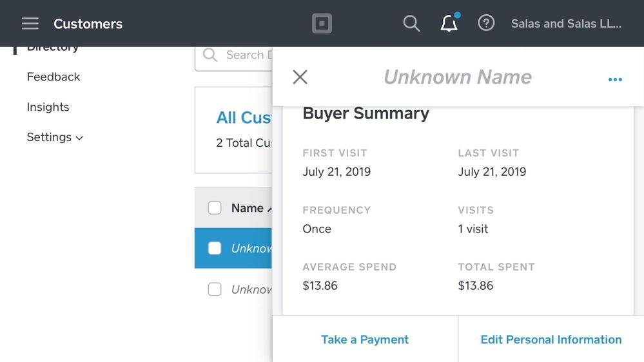This screenshot has width=644, height=362.
Task: Open the three-dot more options menu
Action: point(615,79)
